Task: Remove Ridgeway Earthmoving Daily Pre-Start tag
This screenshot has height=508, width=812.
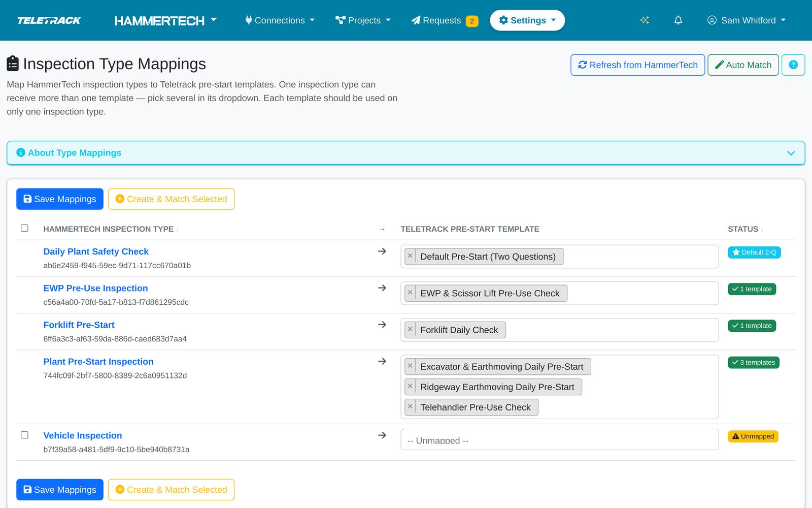Action: tap(410, 386)
